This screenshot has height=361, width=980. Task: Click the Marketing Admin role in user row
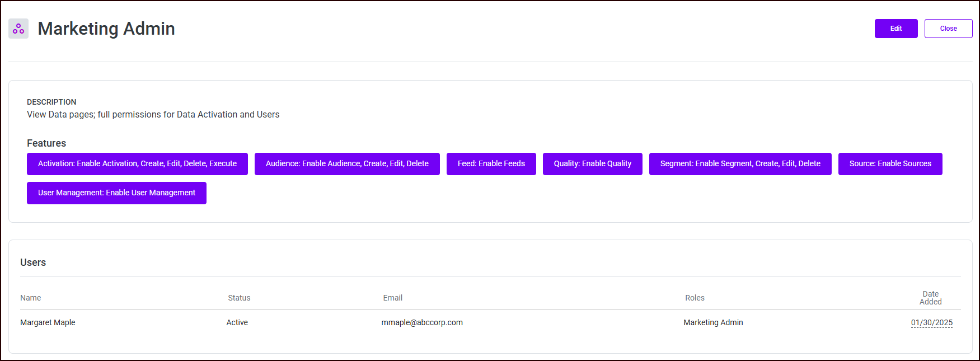(x=713, y=322)
